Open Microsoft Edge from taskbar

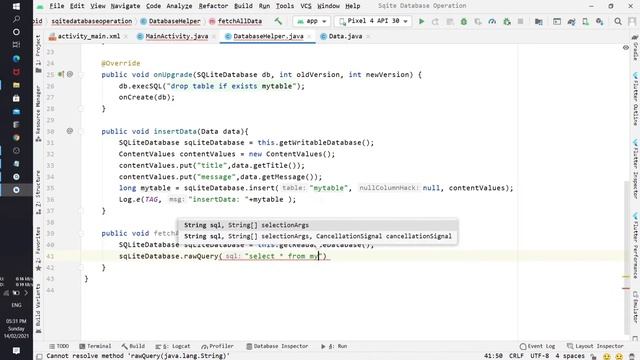[x=16, y=58]
